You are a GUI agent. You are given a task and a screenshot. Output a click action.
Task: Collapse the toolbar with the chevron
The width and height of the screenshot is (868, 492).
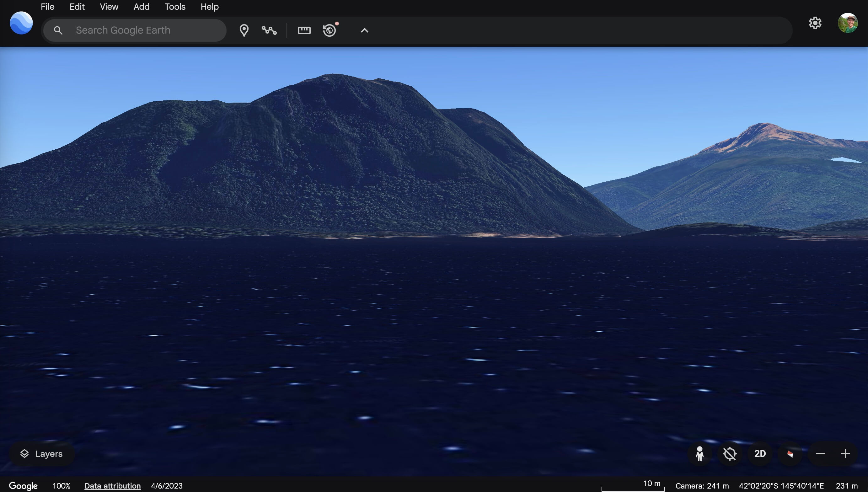click(x=364, y=30)
